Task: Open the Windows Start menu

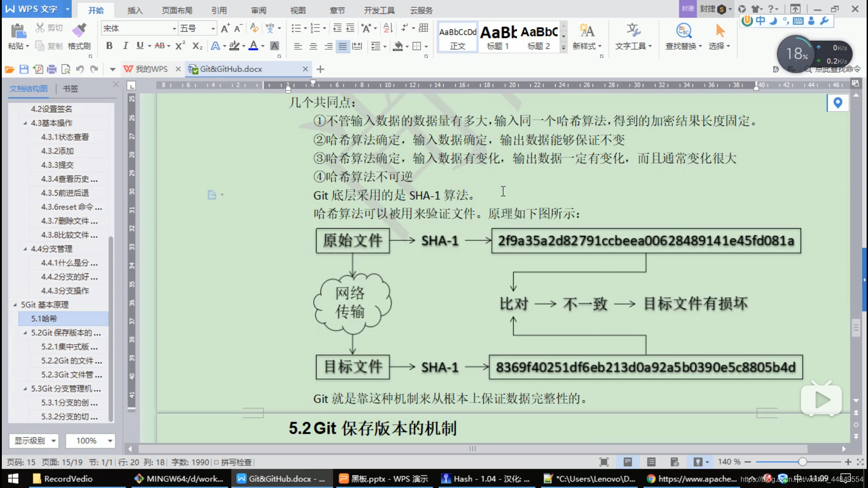Action: (14, 479)
